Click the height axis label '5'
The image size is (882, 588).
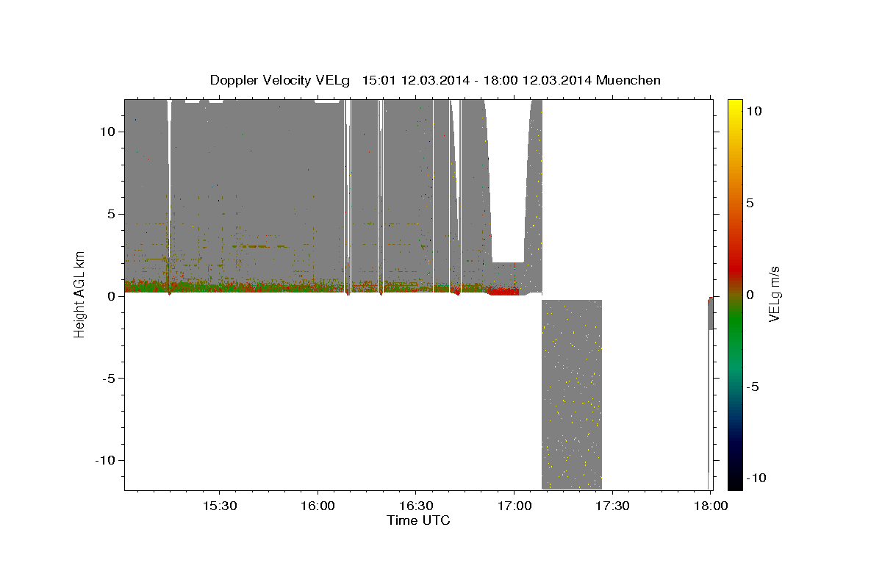coord(112,214)
